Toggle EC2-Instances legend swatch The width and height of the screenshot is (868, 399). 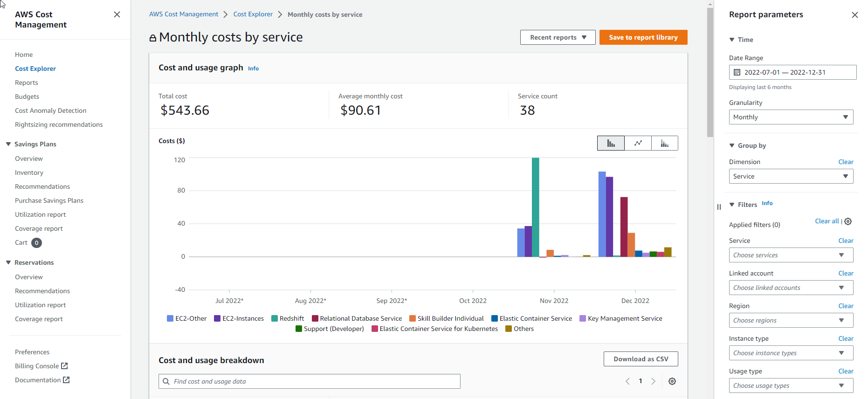(217, 318)
